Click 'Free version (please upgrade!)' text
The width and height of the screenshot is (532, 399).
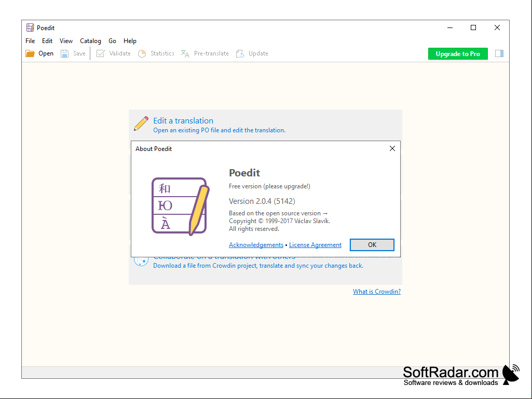pyautogui.click(x=269, y=186)
